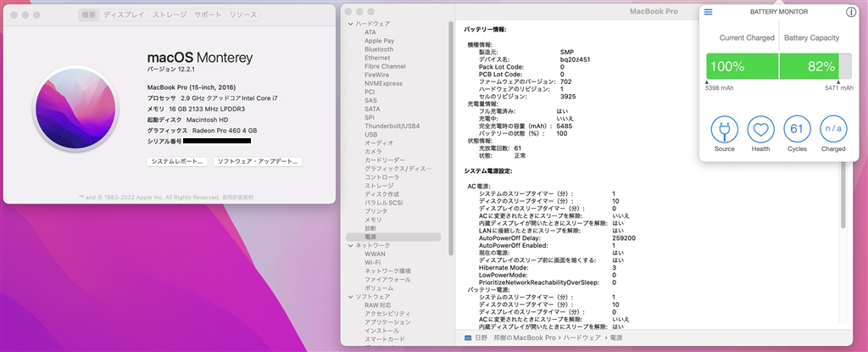Switch to the ストレージ tab

coord(168,15)
